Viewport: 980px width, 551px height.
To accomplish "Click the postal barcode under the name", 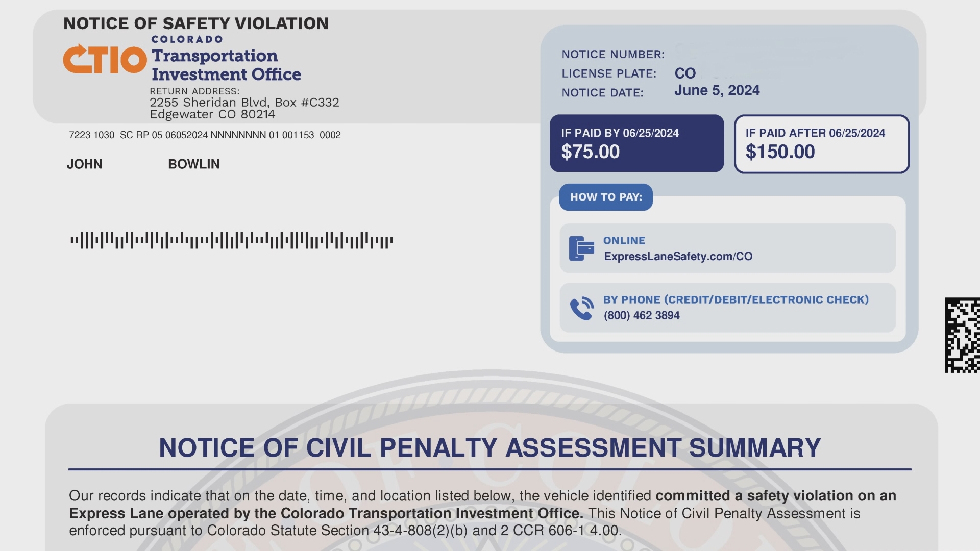I will coord(232,240).
